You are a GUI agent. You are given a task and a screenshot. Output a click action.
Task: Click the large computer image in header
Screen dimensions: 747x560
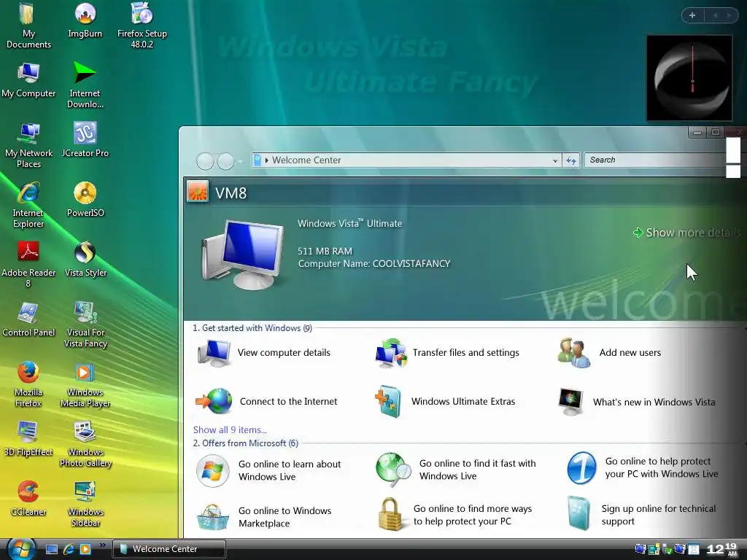click(243, 254)
